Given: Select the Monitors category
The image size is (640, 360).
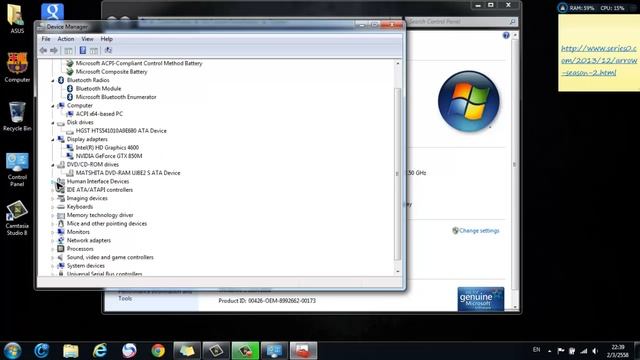Looking at the screenshot, I should click(78, 232).
